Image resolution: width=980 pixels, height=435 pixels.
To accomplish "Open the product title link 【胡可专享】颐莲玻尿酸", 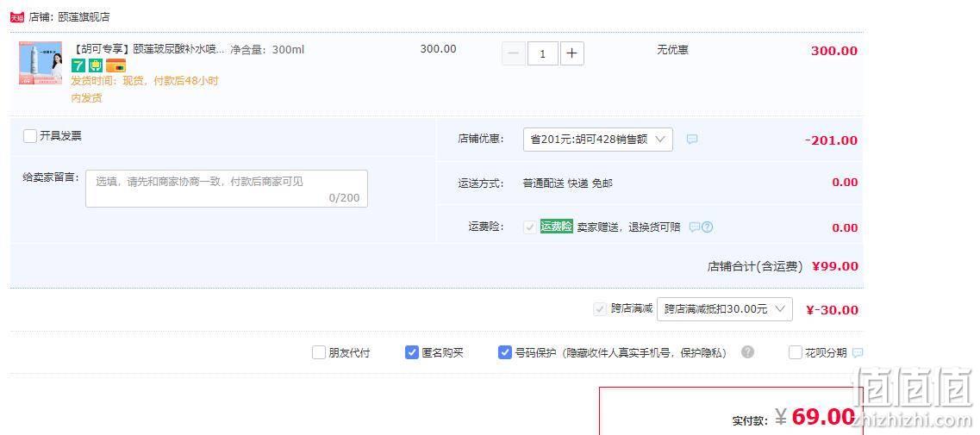I will 147,49.
